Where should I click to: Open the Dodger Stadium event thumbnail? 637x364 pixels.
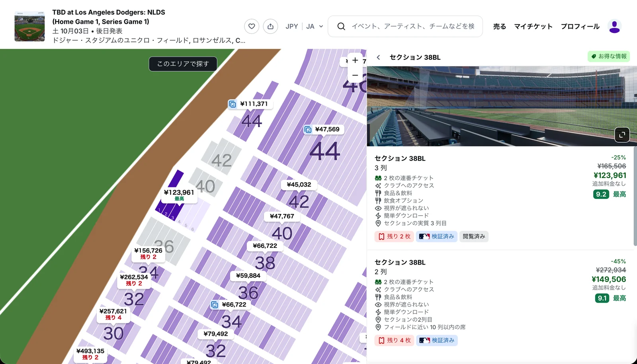(x=29, y=26)
